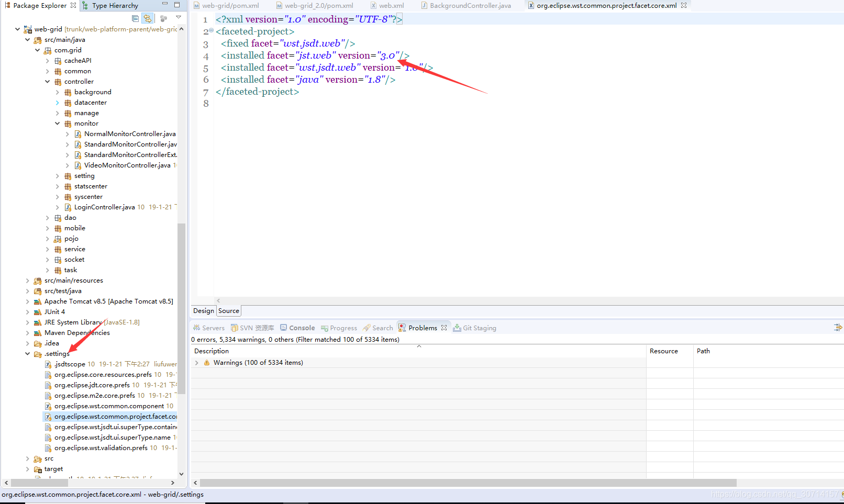Toggle Link with Editor in Package Explorer
The width and height of the screenshot is (844, 504).
148,18
